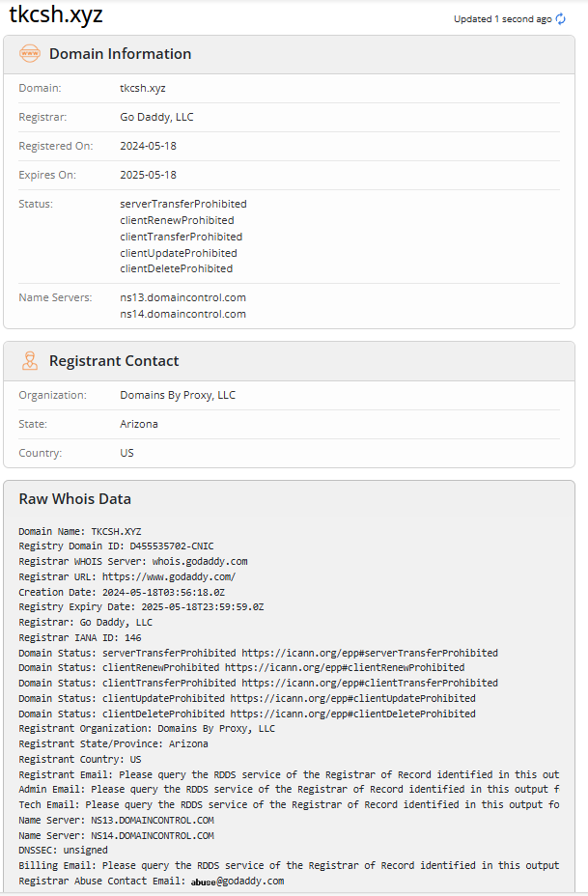
Task: Click name server ns13.domaincontrol.com
Action: coord(182,297)
